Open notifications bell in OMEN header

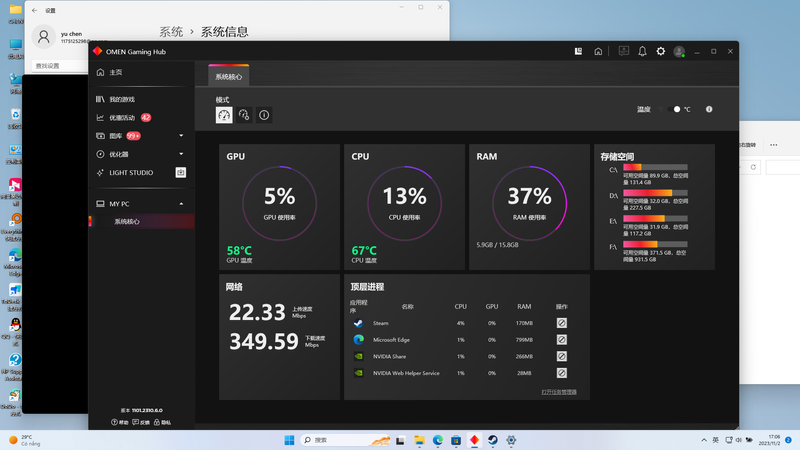pos(642,51)
